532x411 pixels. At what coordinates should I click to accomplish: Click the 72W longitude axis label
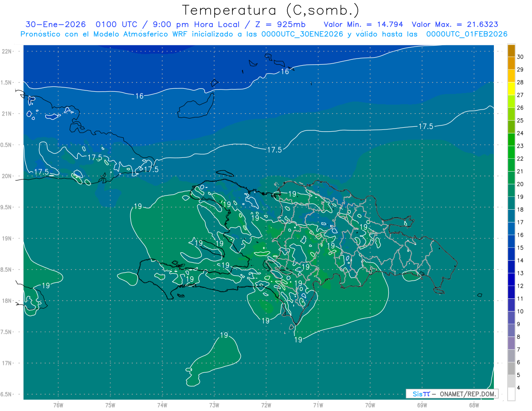[x=266, y=405]
